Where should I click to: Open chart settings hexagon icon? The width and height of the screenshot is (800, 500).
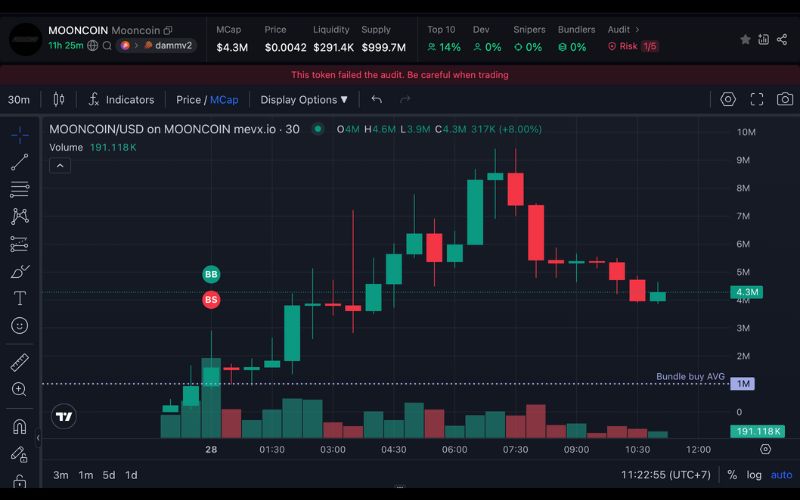tap(728, 99)
